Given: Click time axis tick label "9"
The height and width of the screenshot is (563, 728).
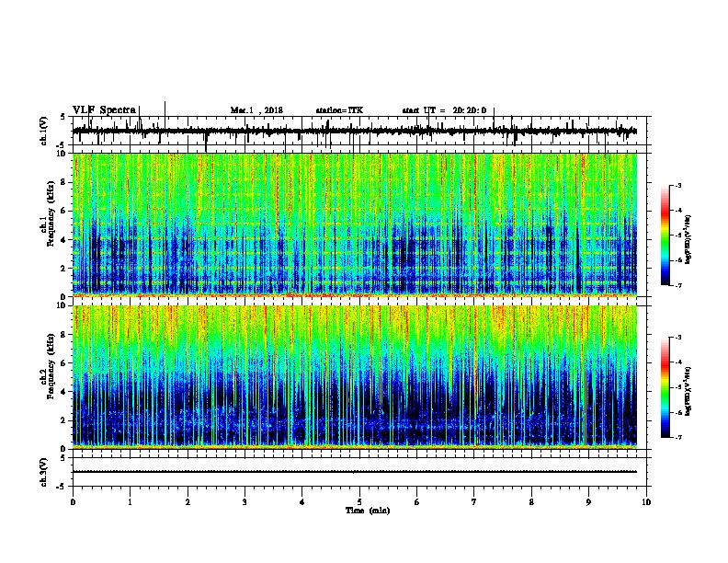Looking at the screenshot, I should click(588, 501).
